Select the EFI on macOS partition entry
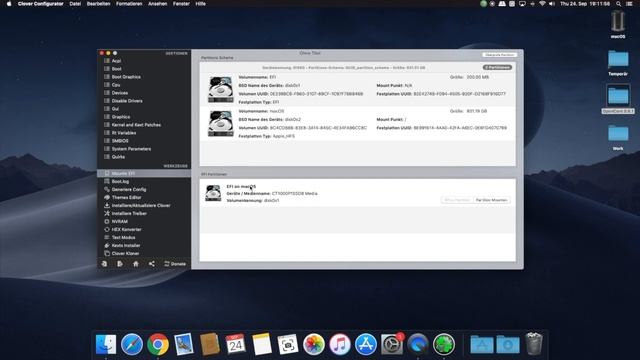 [x=358, y=193]
